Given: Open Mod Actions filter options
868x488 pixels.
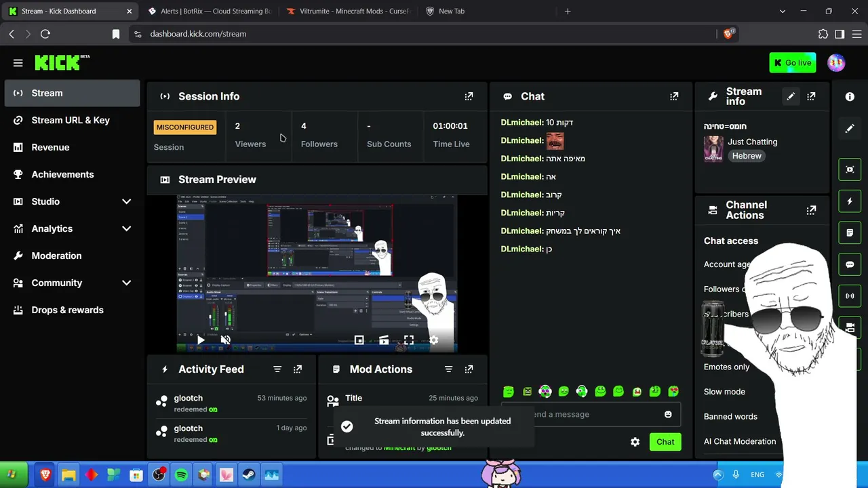Looking at the screenshot, I should click(448, 369).
